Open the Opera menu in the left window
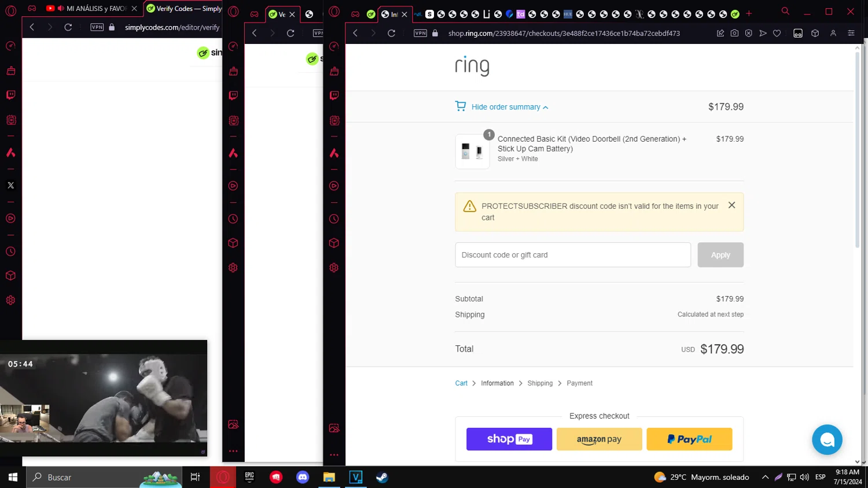868x488 pixels. point(10,10)
